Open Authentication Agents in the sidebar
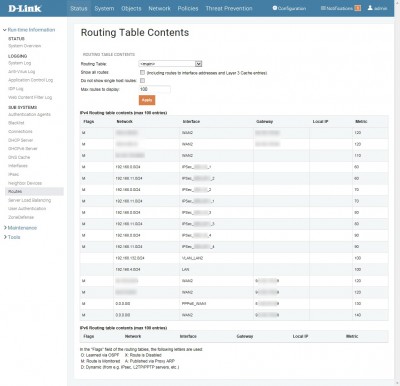This screenshot has width=400, height=386. (x=29, y=114)
